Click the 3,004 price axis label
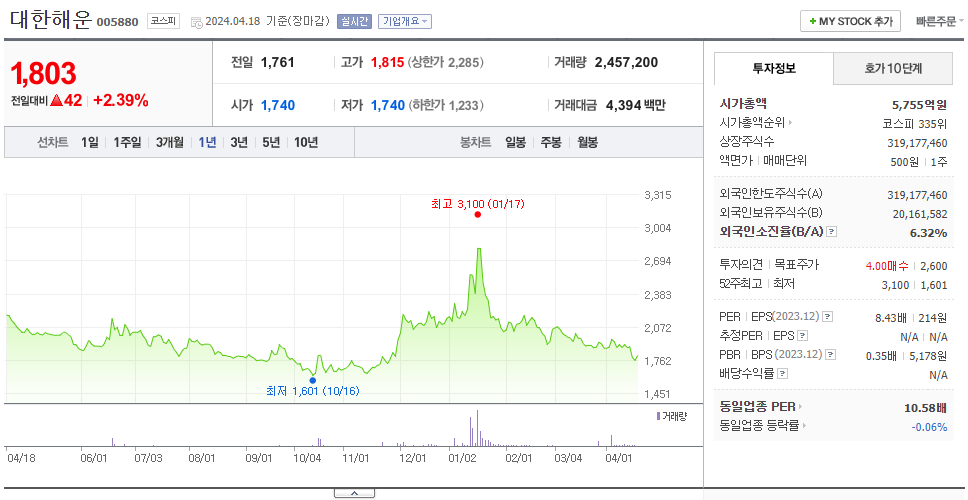This screenshot has height=500, width=968. 657,228
